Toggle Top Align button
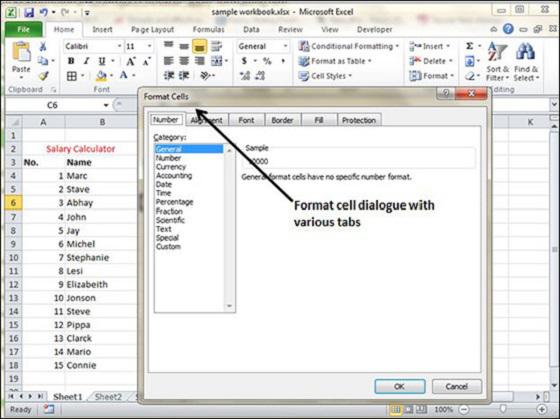560x419 pixels. (168, 46)
